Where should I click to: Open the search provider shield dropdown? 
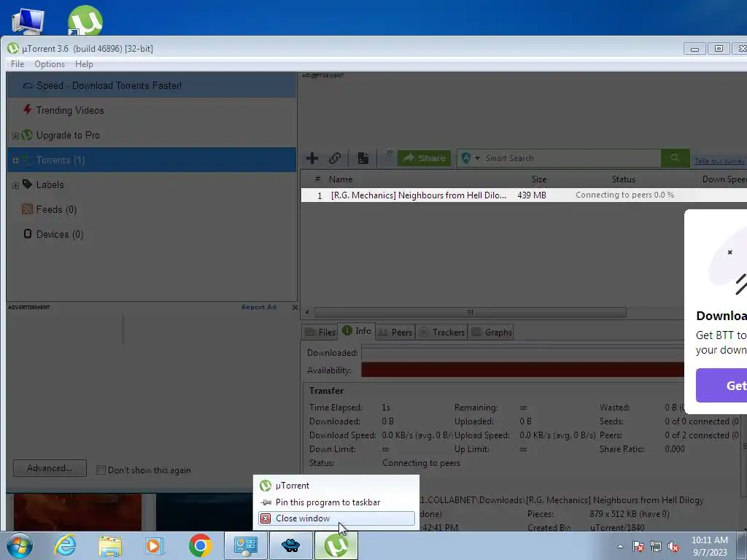coord(471,158)
